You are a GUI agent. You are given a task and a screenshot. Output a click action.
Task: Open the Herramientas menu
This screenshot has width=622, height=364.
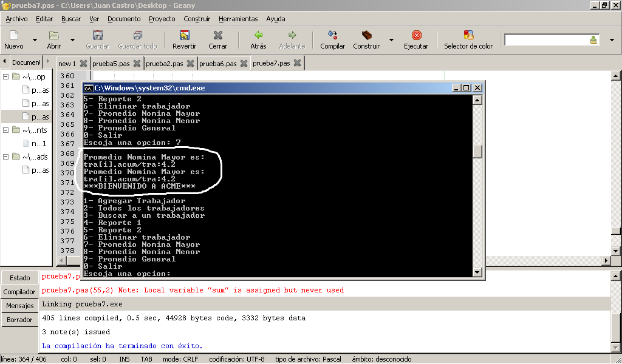point(238,19)
